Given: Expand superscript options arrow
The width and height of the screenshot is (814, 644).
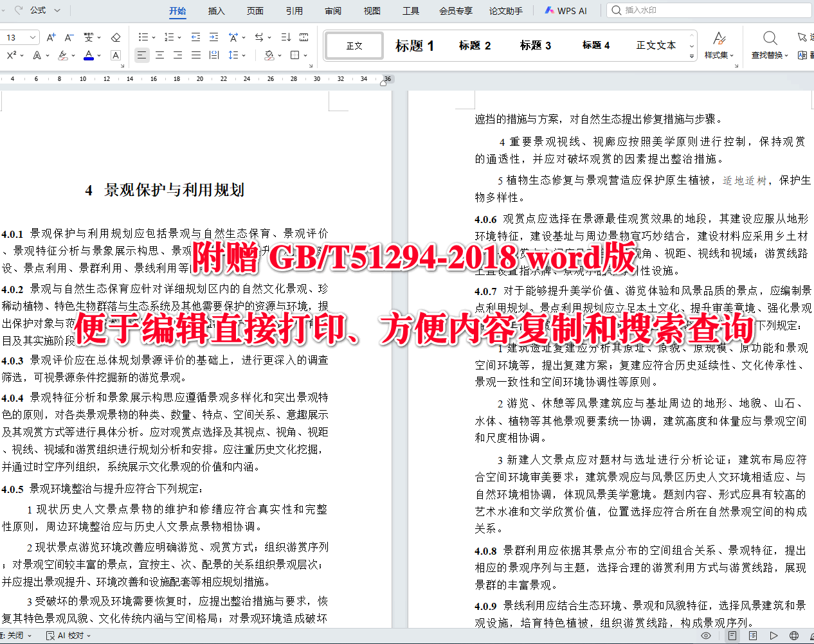Looking at the screenshot, I should [x=22, y=55].
